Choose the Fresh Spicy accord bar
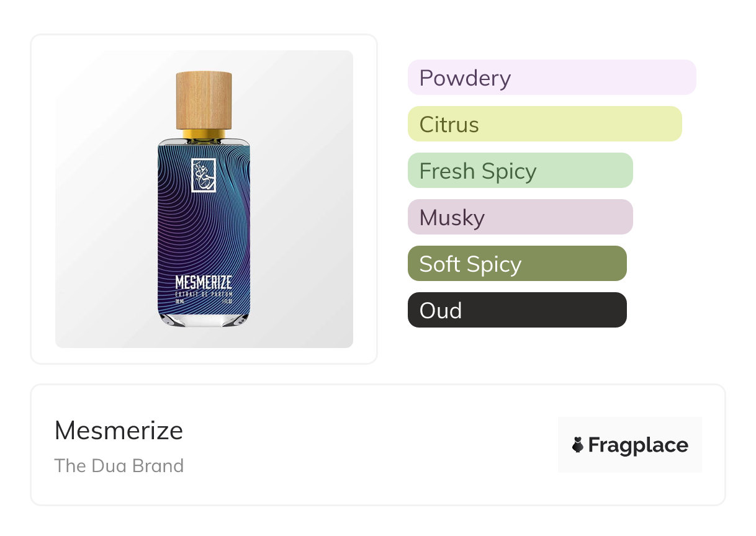The image size is (756, 536). 520,171
